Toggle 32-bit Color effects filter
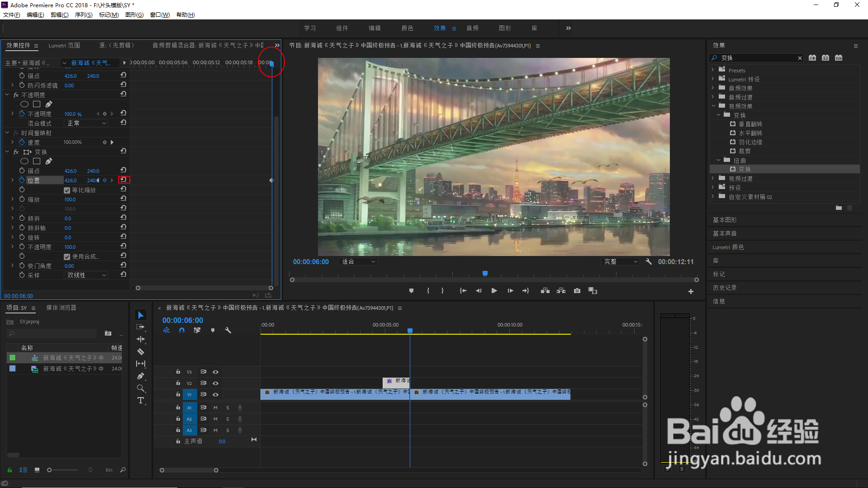The width and height of the screenshot is (868, 488). [x=825, y=58]
